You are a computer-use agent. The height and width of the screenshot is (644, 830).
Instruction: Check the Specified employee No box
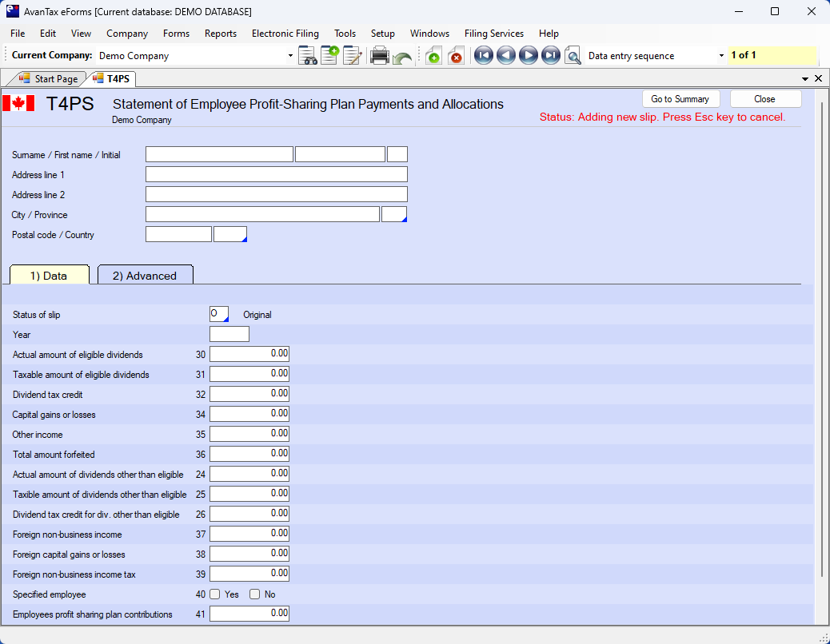click(x=255, y=594)
